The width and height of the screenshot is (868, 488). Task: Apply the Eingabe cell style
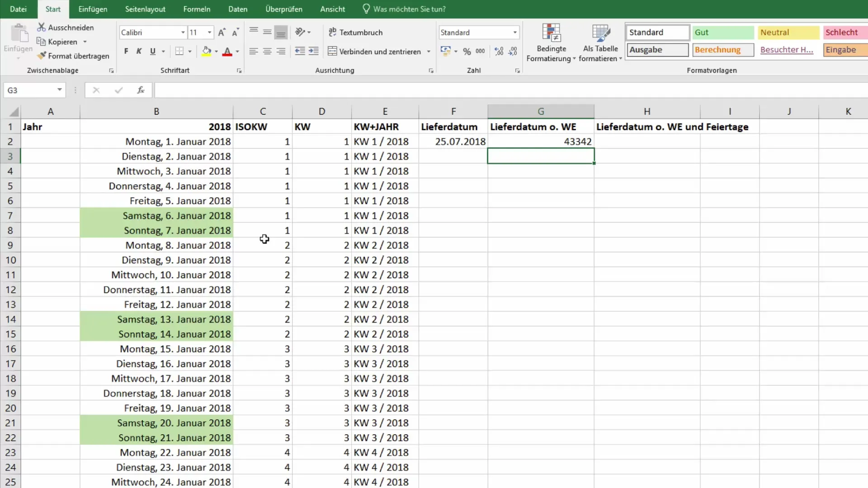pos(845,50)
